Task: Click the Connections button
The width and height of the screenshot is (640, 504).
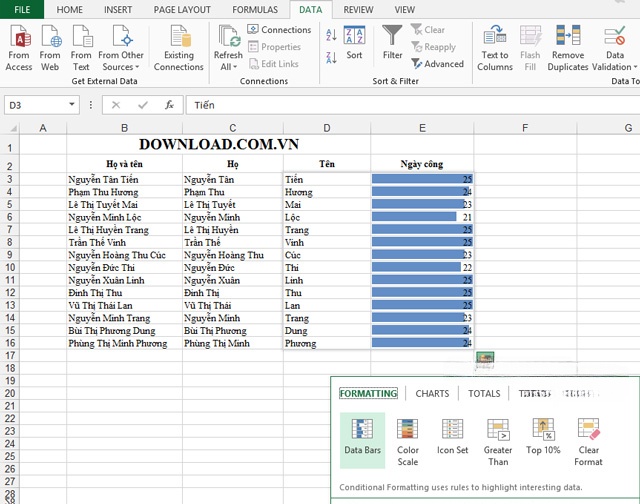Action: [279, 30]
